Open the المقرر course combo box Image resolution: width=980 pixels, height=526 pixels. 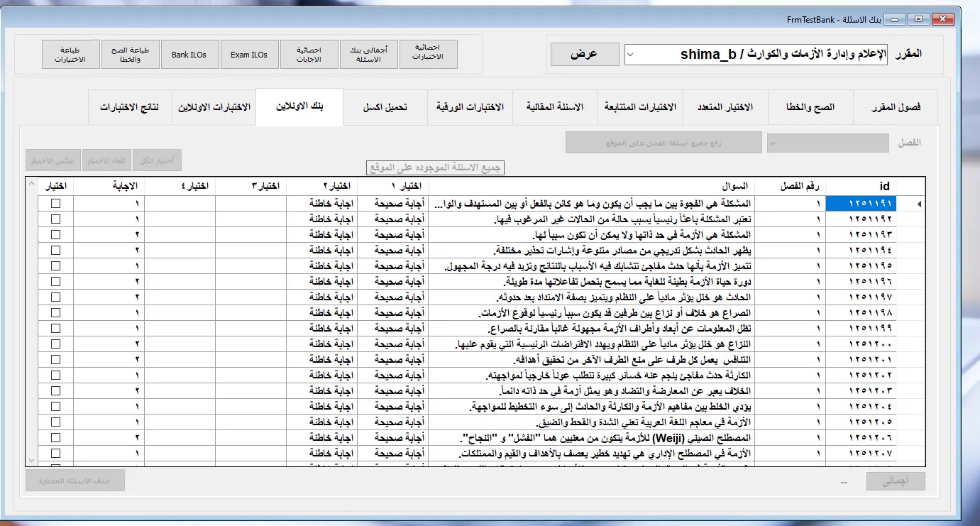(756, 55)
